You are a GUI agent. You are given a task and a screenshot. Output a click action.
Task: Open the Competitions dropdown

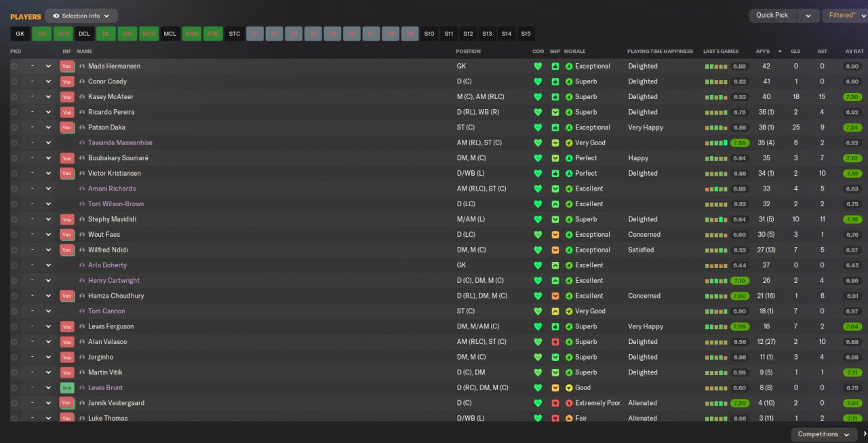pos(823,434)
